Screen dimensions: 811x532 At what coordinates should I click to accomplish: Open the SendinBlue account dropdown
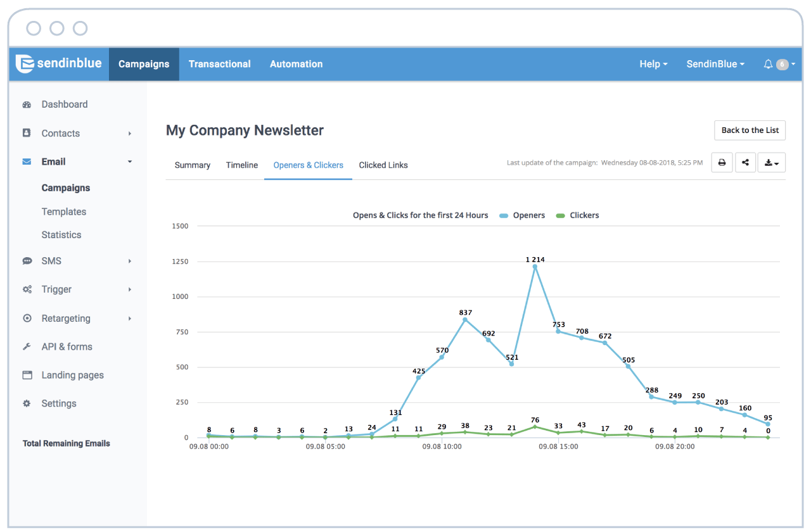tap(715, 64)
